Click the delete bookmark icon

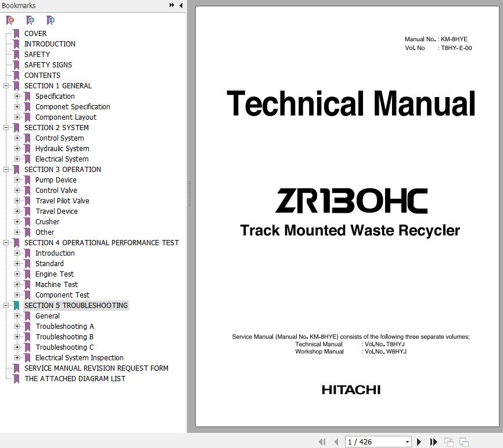(10, 20)
